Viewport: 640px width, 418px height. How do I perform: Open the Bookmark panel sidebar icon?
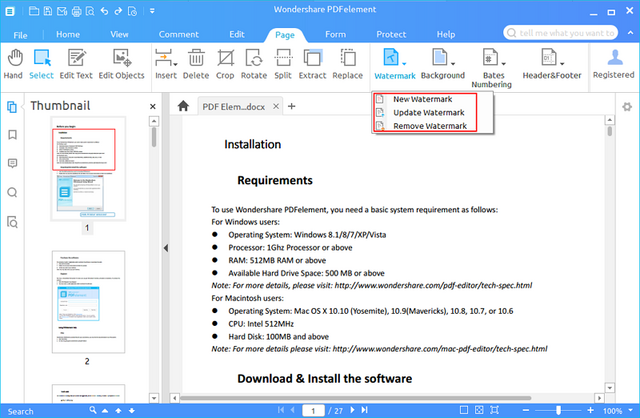[13, 135]
